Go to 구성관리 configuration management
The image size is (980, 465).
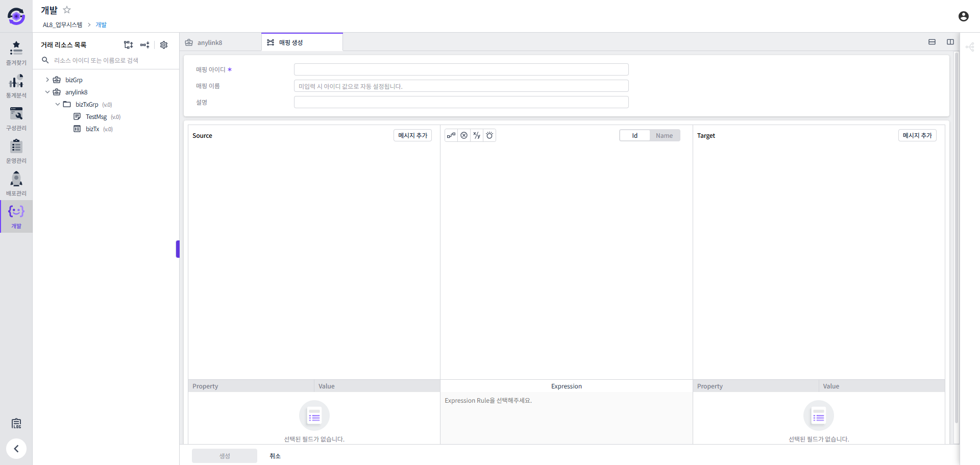(x=16, y=118)
